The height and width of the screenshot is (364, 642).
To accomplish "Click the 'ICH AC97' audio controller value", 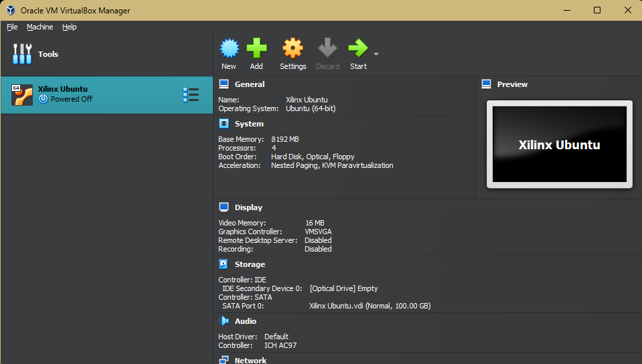I will pyautogui.click(x=280, y=345).
